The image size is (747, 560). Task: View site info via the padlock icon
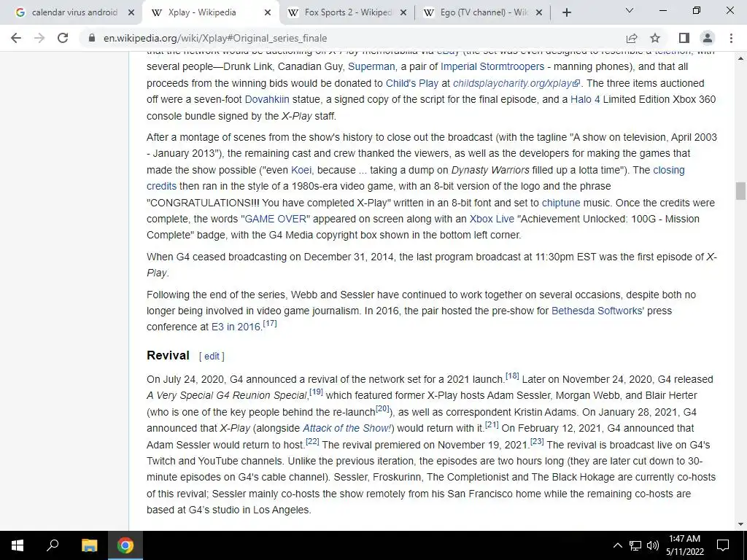coord(92,38)
